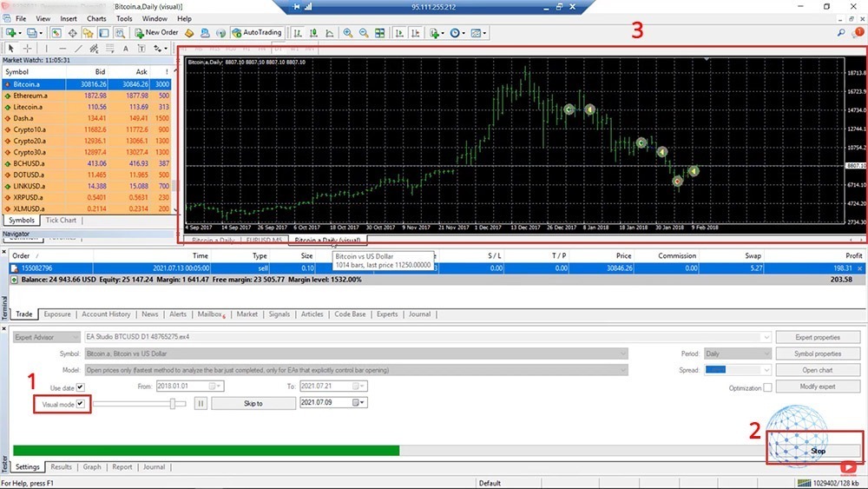Click the search magnifier icon top right

click(841, 33)
